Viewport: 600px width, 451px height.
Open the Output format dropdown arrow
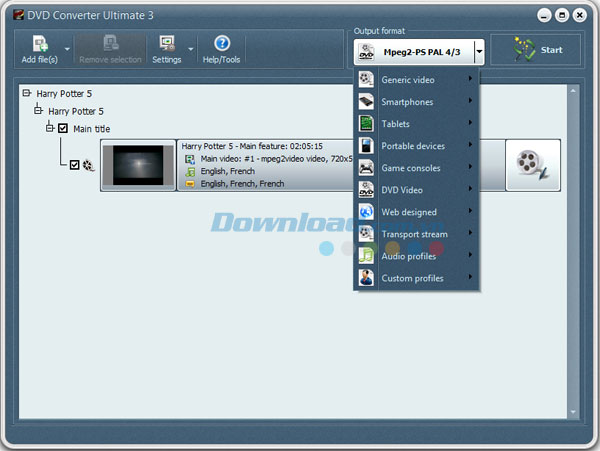coord(480,51)
